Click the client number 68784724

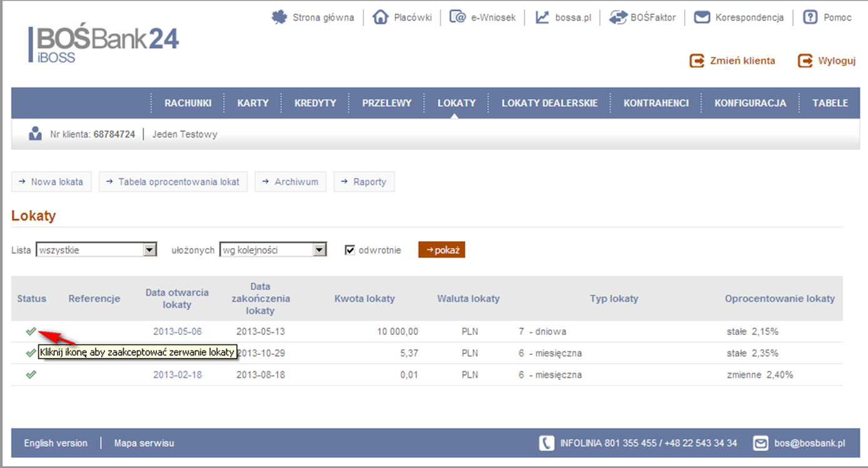coord(114,134)
